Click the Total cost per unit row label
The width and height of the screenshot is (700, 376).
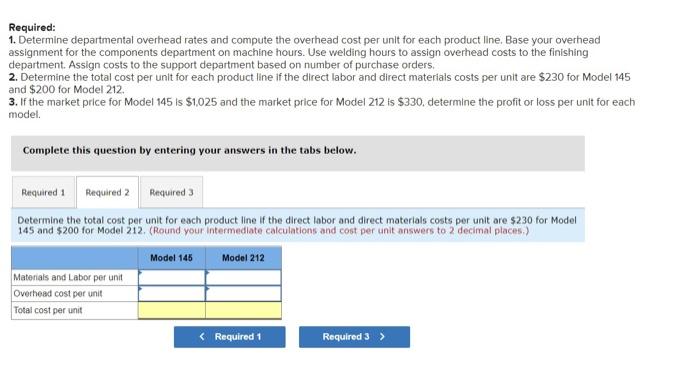point(48,310)
